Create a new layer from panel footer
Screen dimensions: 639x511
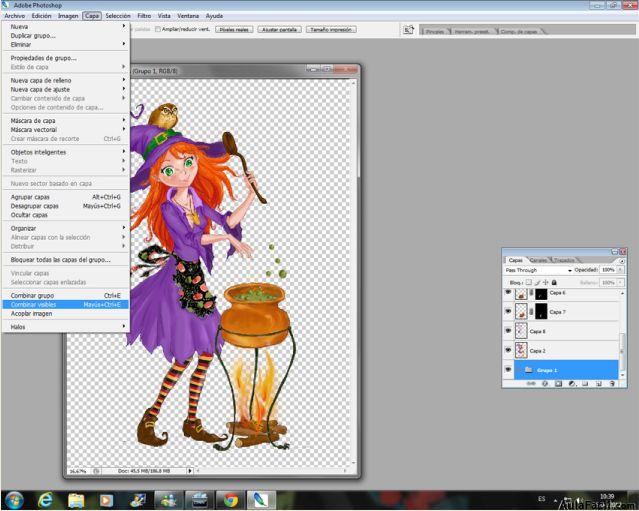pos(599,383)
